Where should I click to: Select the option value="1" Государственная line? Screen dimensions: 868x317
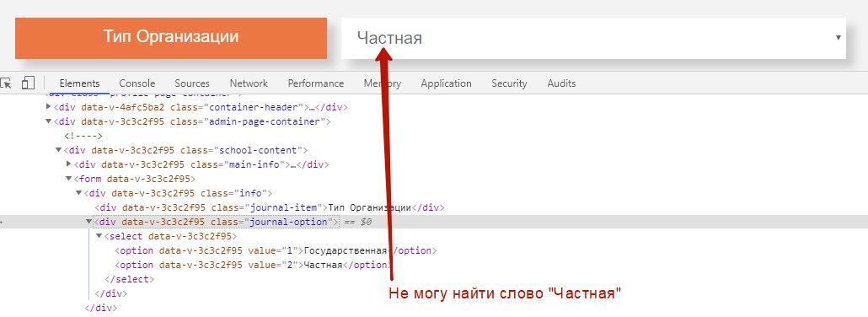(276, 250)
